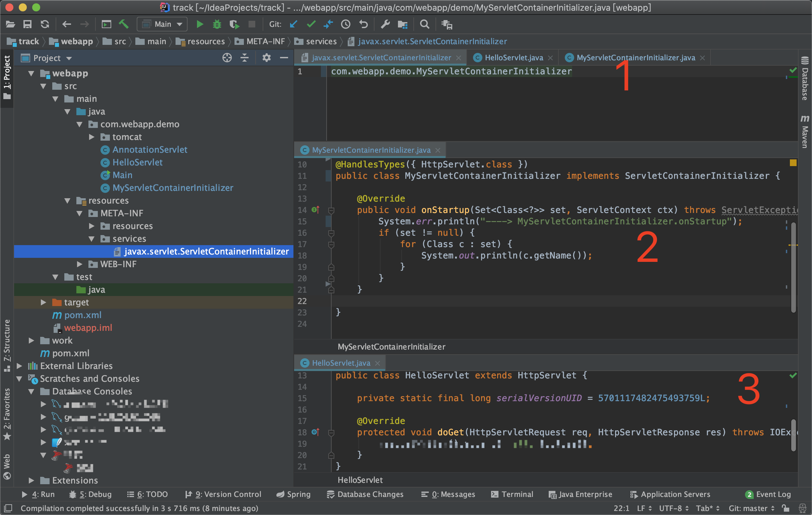Click the Build project hammer icon
This screenshot has width=812, height=515.
click(123, 24)
